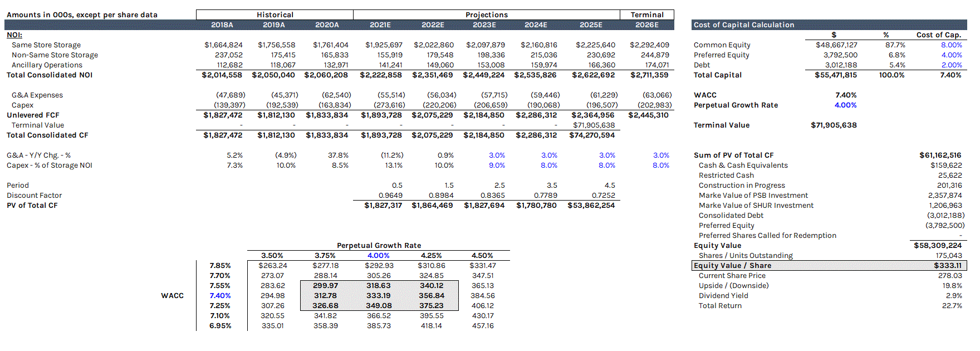
Task: Click the Non-Same Store Storage label
Action: point(55,55)
